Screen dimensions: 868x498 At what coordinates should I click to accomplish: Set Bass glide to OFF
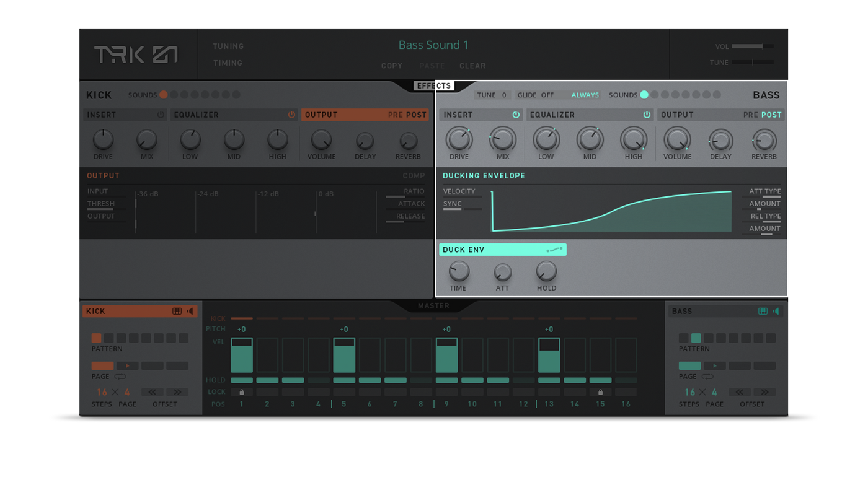coord(547,95)
